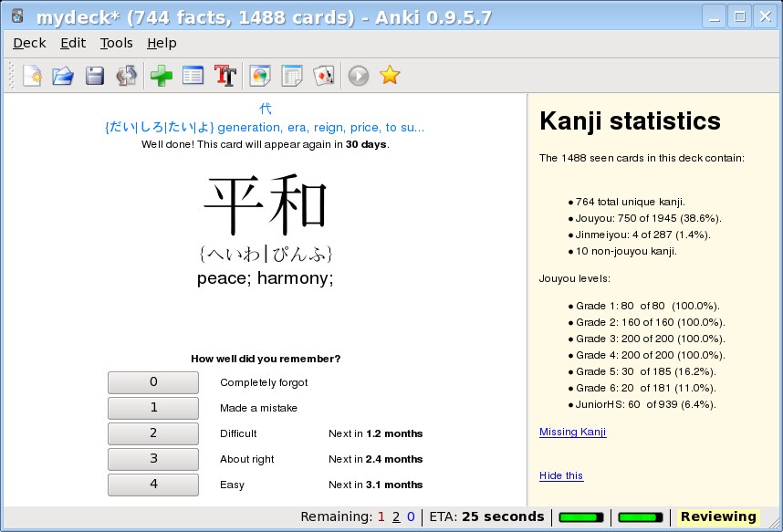Screen dimensions: 783x532
Task: Add a card with the green plus
Action: 162,76
